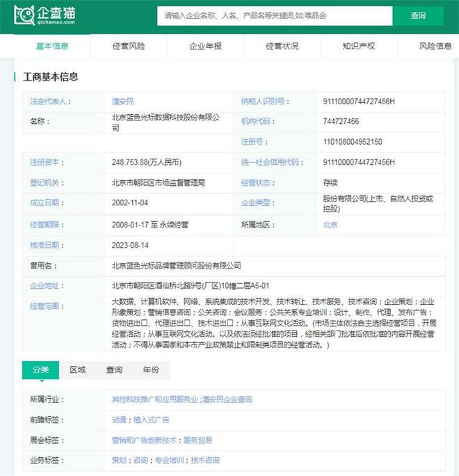Click the 纳税人识别号 label link
The height and width of the screenshot is (476, 459).
263,102
